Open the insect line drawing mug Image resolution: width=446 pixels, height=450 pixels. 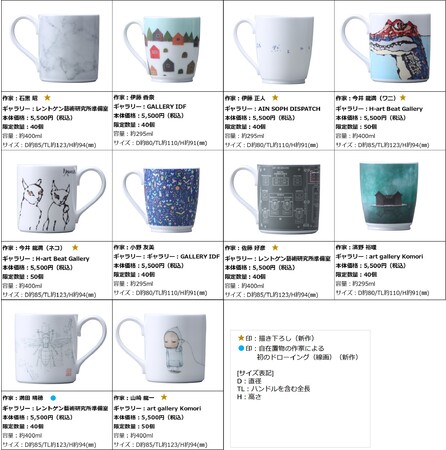click(61, 349)
